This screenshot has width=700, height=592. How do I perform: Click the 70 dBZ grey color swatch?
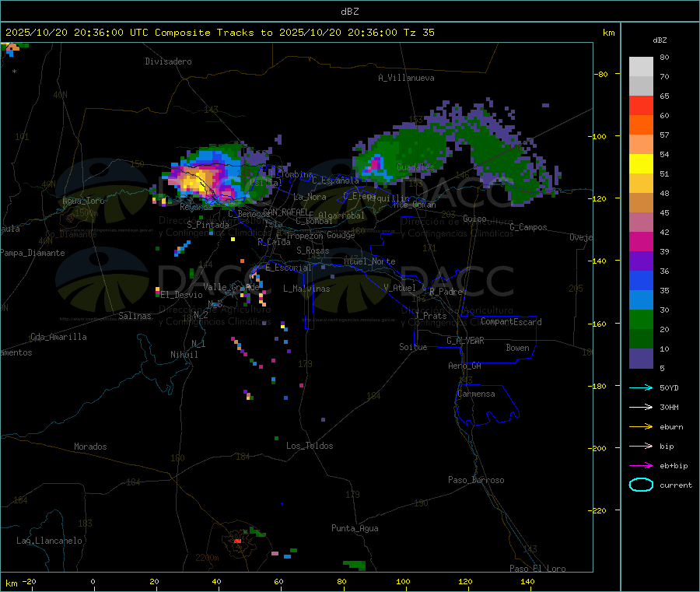point(641,86)
